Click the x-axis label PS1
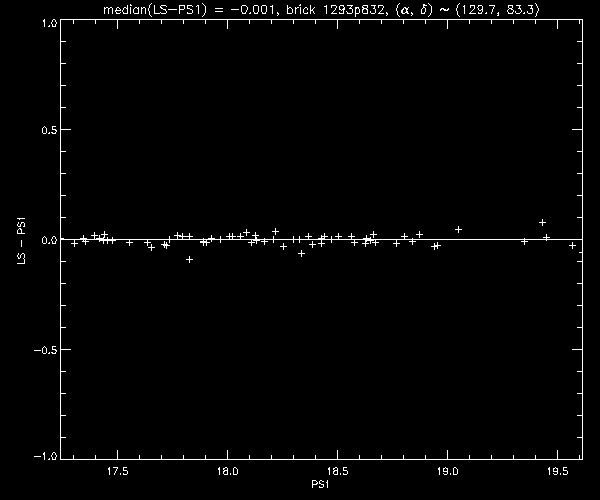 [x=320, y=484]
